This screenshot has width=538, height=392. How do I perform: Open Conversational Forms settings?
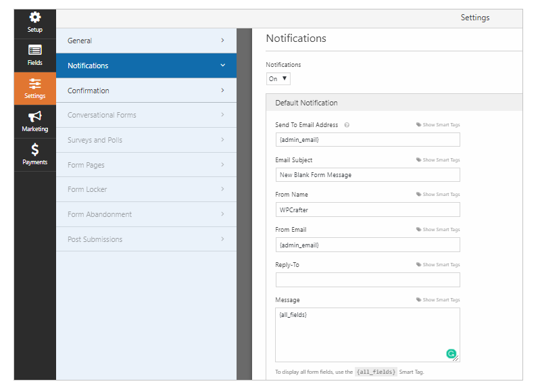pos(146,115)
